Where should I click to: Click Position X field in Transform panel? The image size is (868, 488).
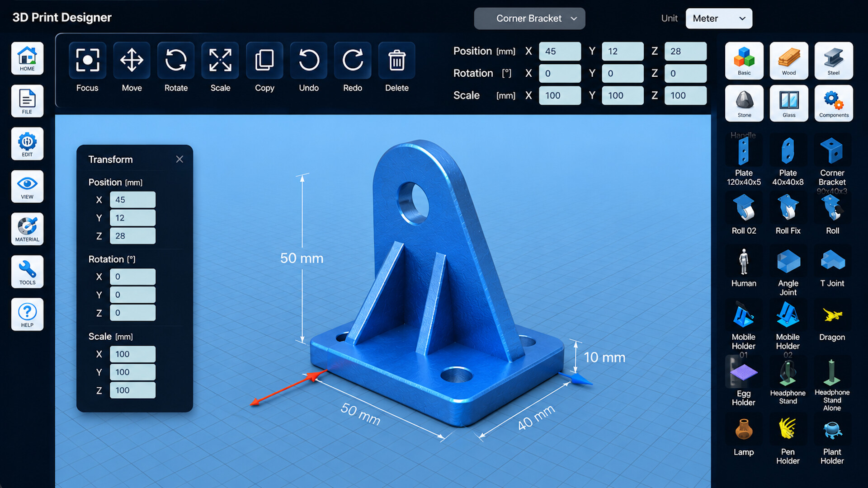[x=132, y=200]
